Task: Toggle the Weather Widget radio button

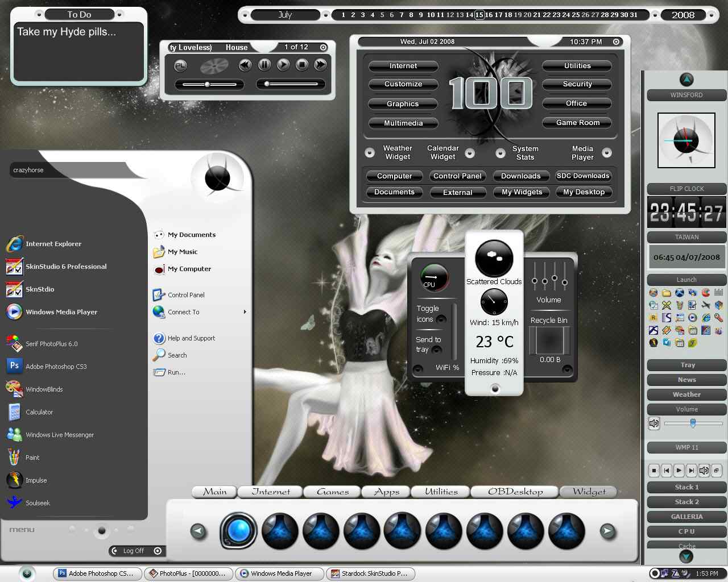Action: point(370,152)
